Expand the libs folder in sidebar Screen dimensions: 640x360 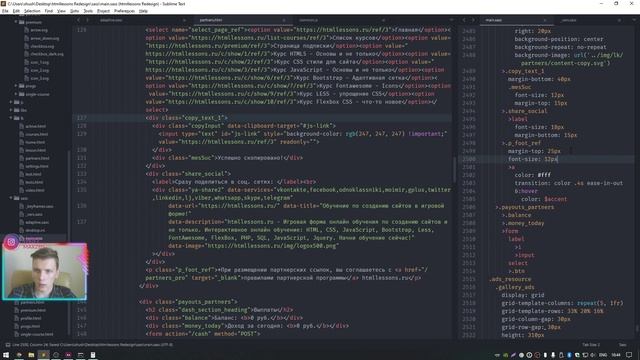tap(11, 110)
